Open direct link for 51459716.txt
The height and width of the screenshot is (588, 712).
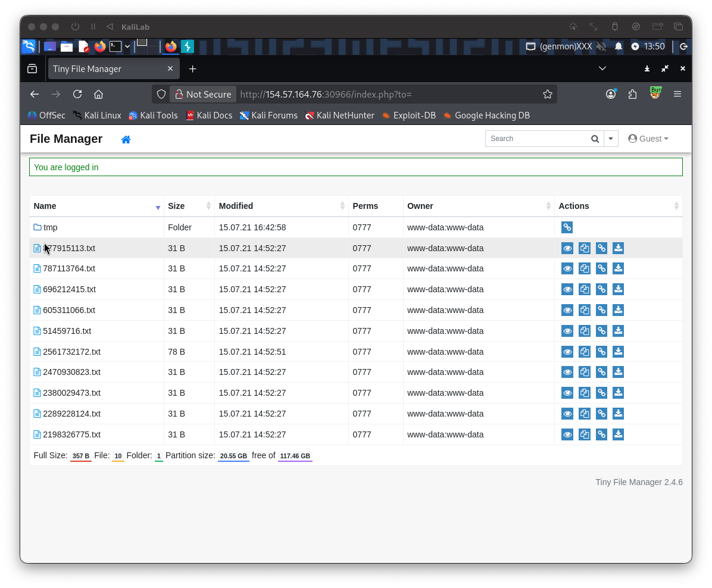(601, 331)
